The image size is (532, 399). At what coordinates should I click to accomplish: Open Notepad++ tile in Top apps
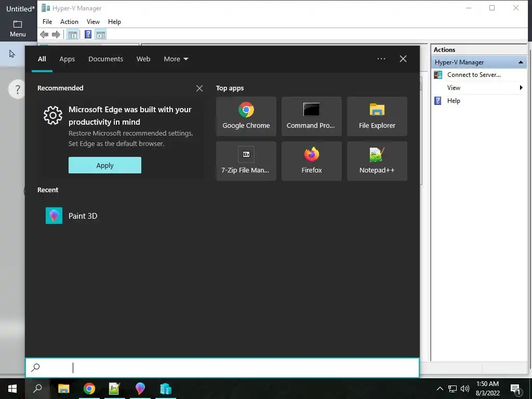tap(377, 161)
